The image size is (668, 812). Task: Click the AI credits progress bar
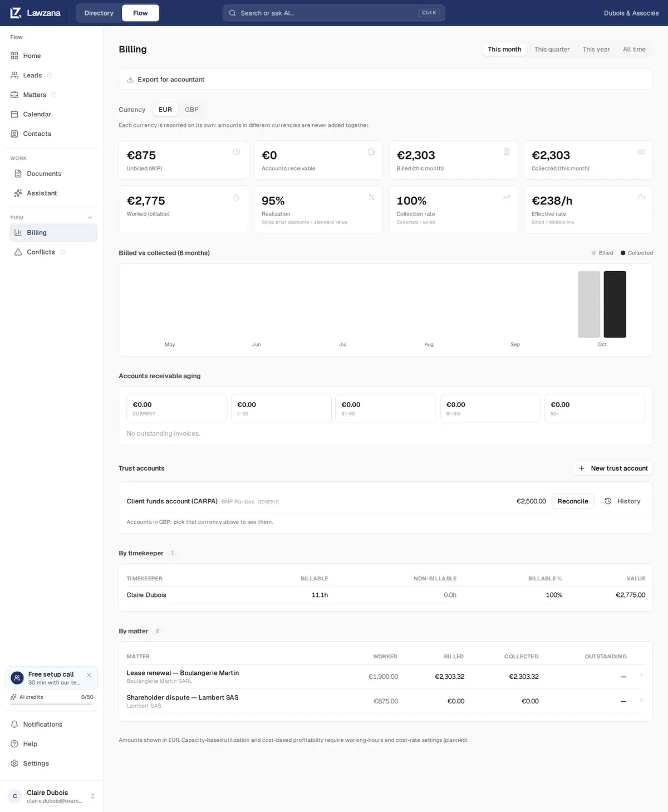tap(52, 705)
